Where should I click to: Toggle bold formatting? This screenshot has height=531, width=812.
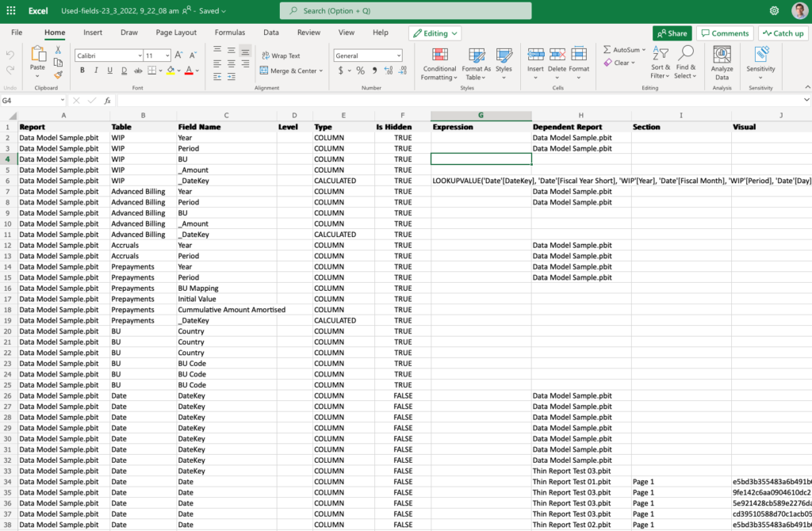[x=82, y=71]
